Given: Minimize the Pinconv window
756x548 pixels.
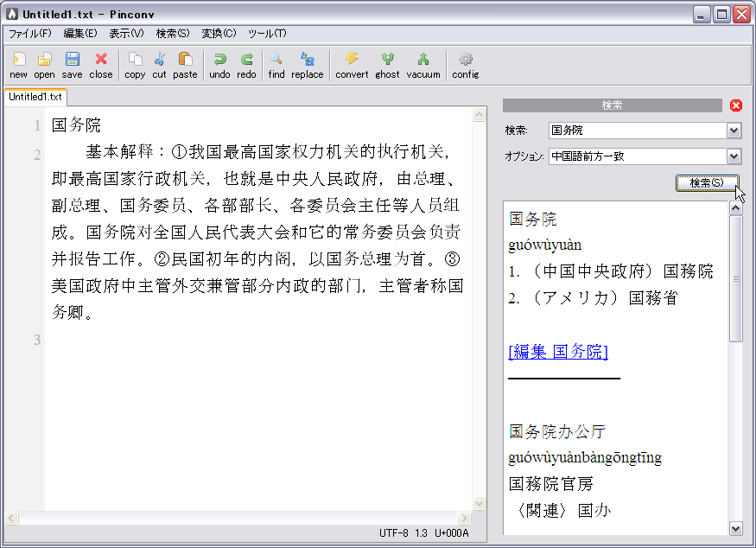Looking at the screenshot, I should [x=702, y=15].
